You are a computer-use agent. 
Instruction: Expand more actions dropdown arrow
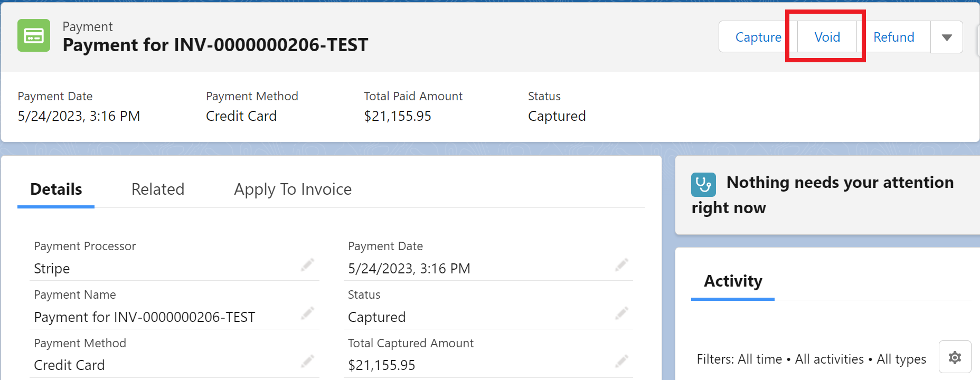coord(947,37)
